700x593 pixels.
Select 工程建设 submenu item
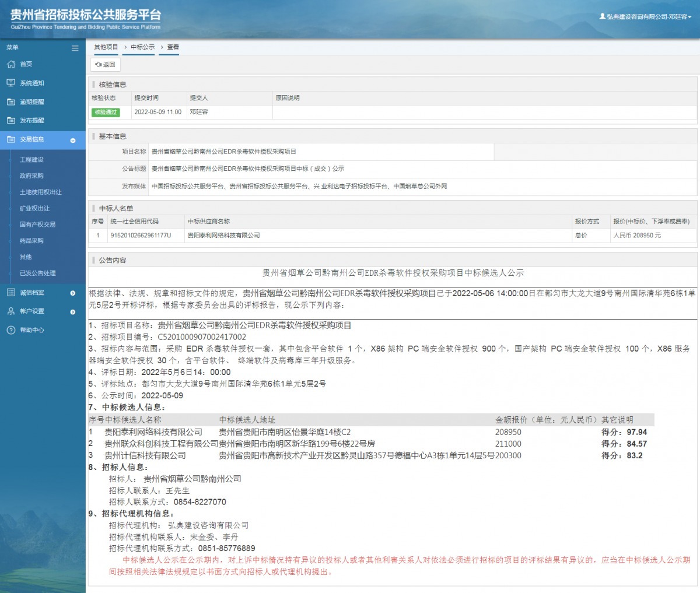32,159
